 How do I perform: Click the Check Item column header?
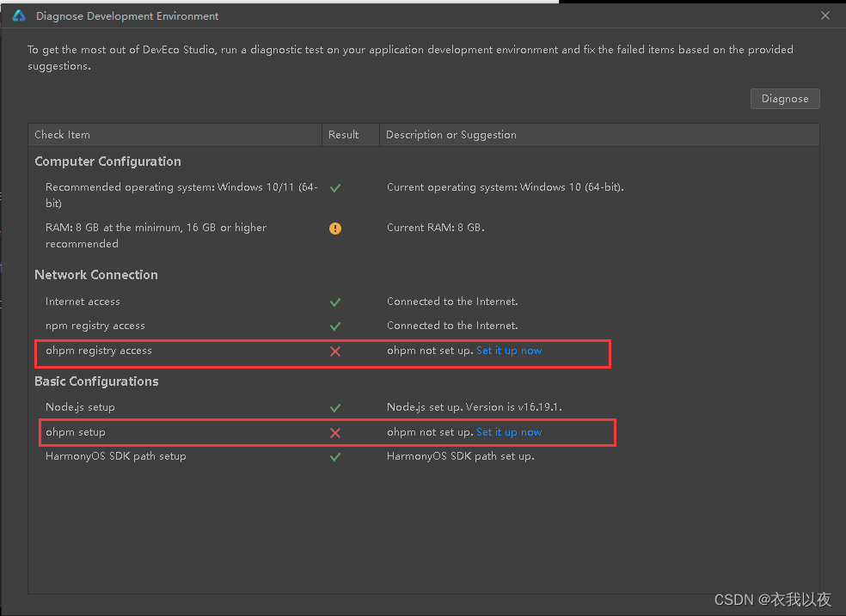point(175,135)
